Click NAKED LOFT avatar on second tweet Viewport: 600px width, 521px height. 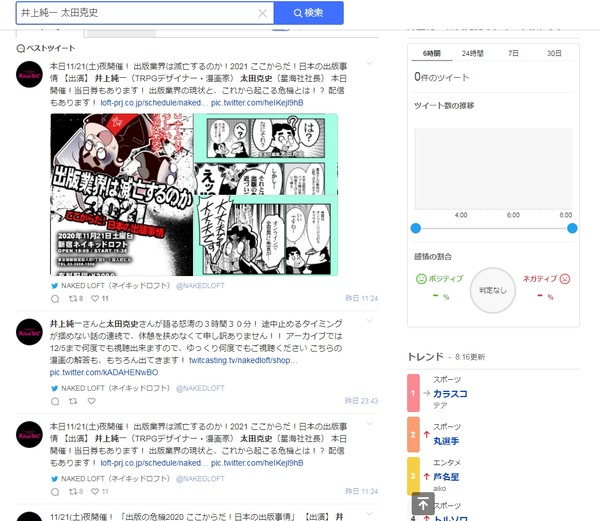29,332
